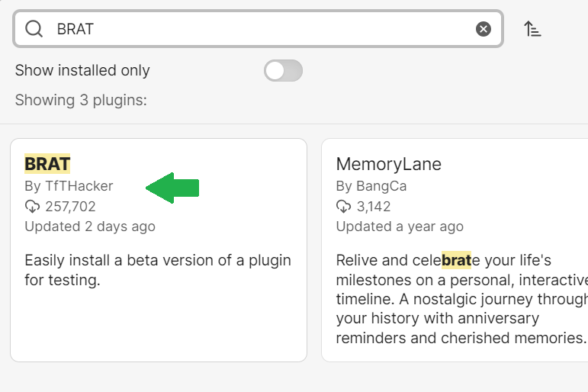Click BRAT description about beta version

point(158,270)
